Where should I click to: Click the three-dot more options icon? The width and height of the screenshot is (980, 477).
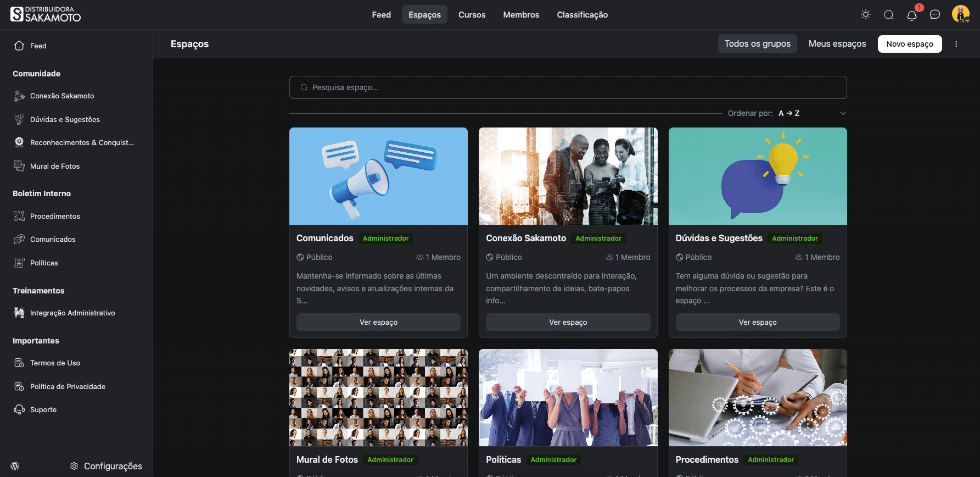956,44
